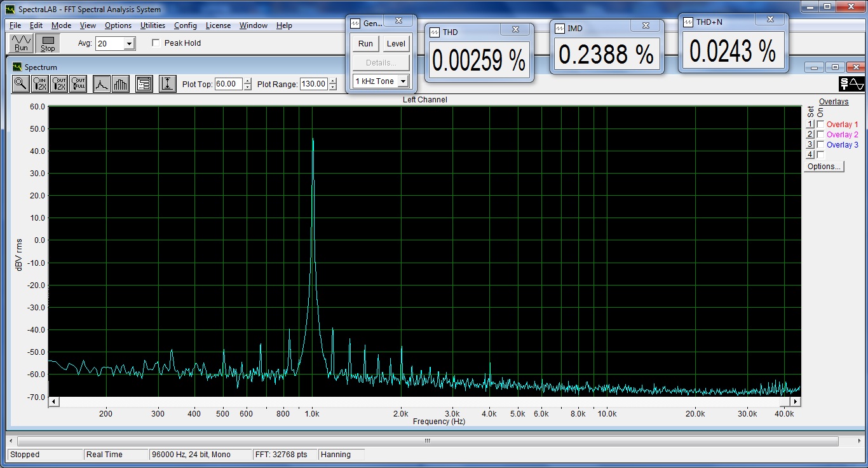
Task: Click the Hanning status bar entry
Action: [x=342, y=455]
